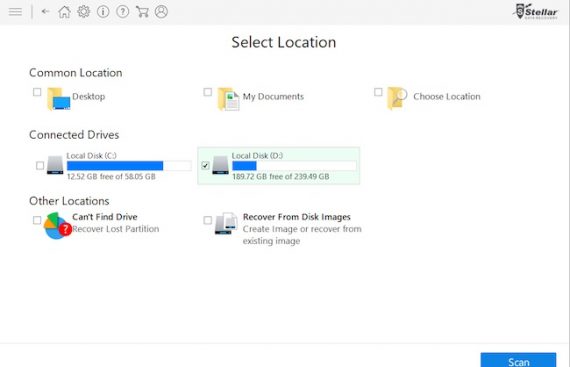Check the Recover From Disk Images checkbox
Screen dimensions: 570x367
click(208, 220)
